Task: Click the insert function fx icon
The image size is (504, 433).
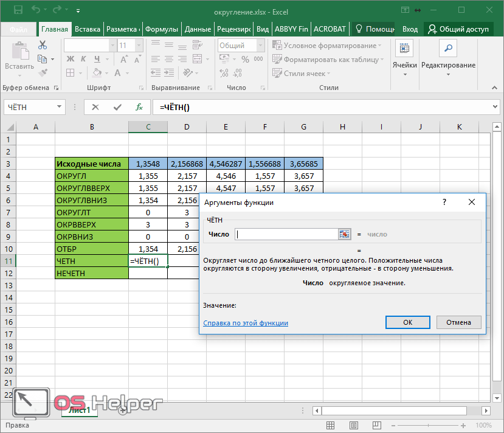Action: tap(139, 107)
